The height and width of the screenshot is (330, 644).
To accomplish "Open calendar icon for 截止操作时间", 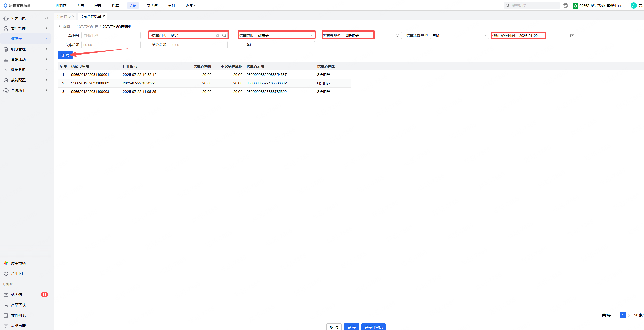I will pos(572,35).
